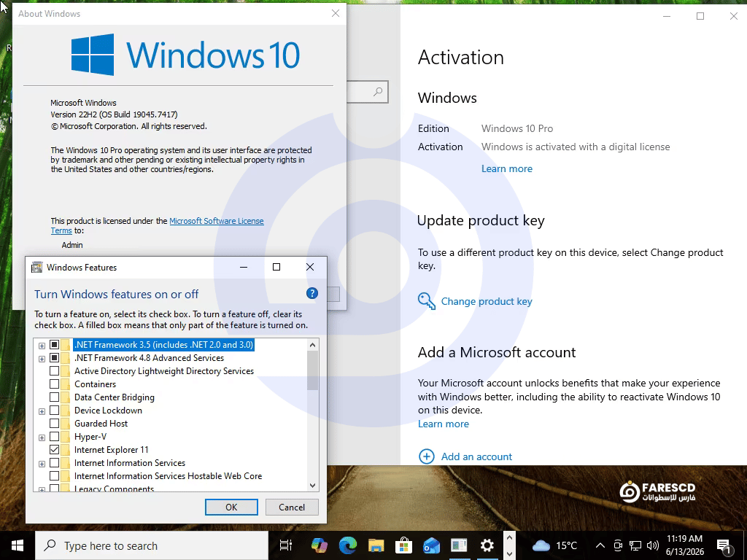
Task: Click the features list scrollbar thumb
Action: [x=312, y=370]
